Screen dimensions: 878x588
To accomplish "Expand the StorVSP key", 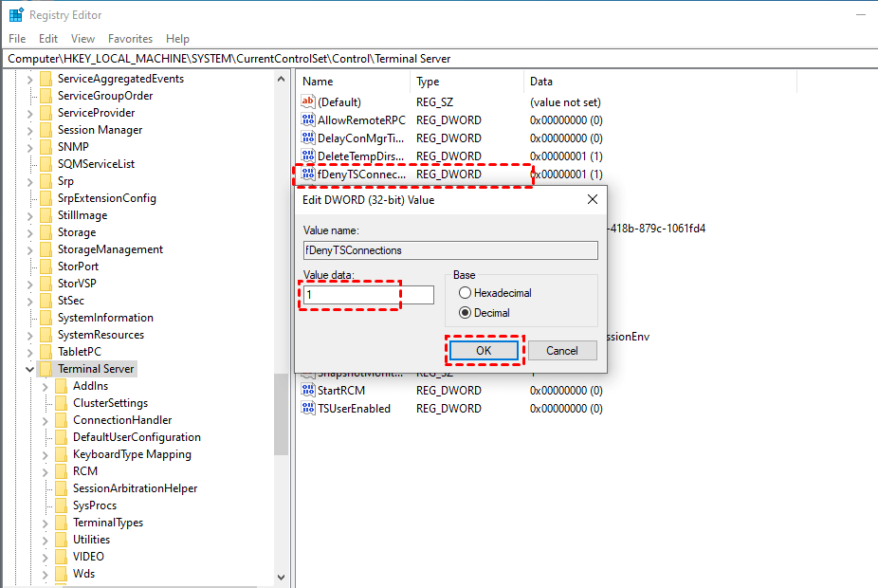I will click(x=29, y=284).
